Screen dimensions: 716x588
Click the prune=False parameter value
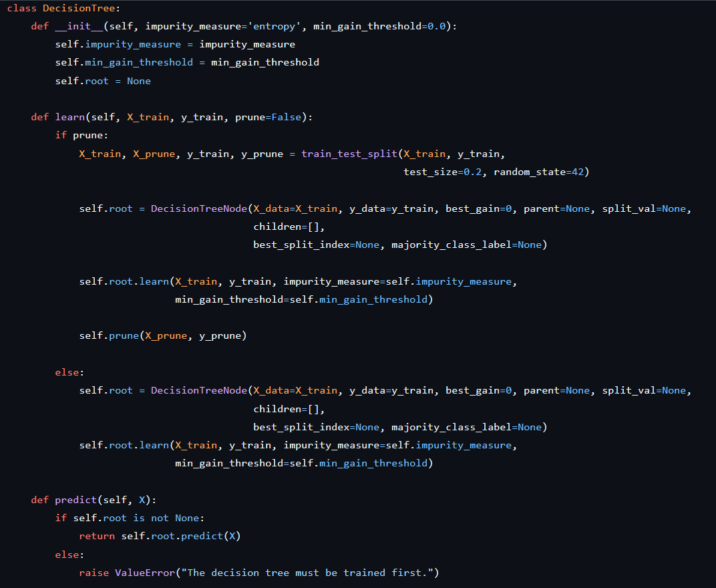(x=286, y=117)
